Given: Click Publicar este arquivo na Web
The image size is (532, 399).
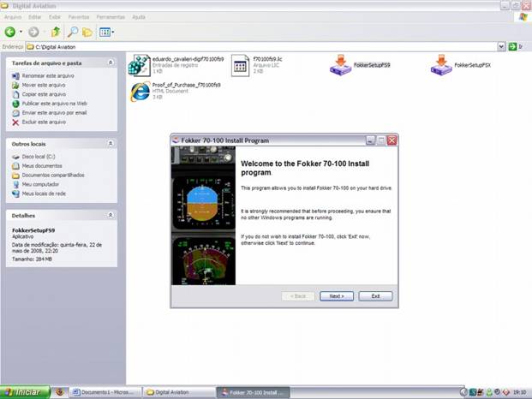Looking at the screenshot, I should (54, 104).
